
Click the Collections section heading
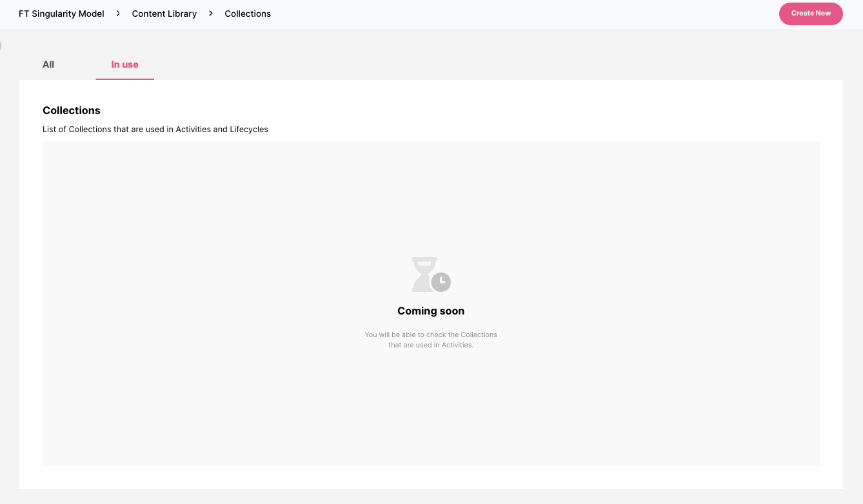click(x=72, y=110)
